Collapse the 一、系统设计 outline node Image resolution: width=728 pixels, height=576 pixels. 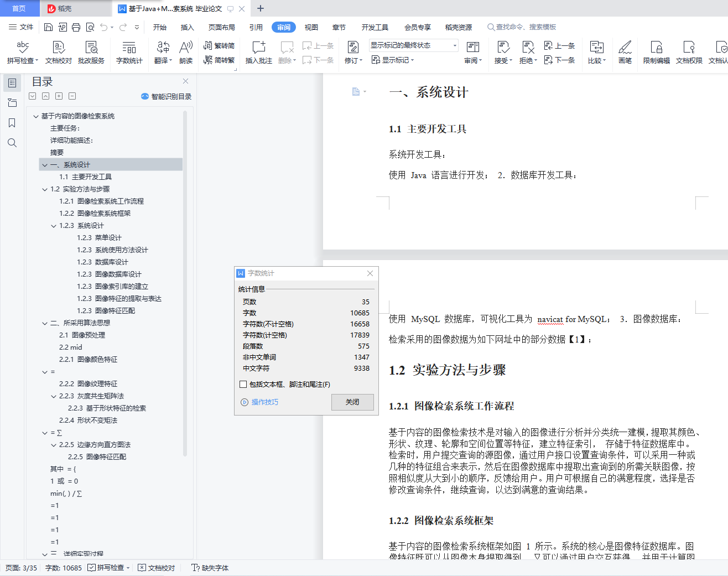(x=45, y=165)
